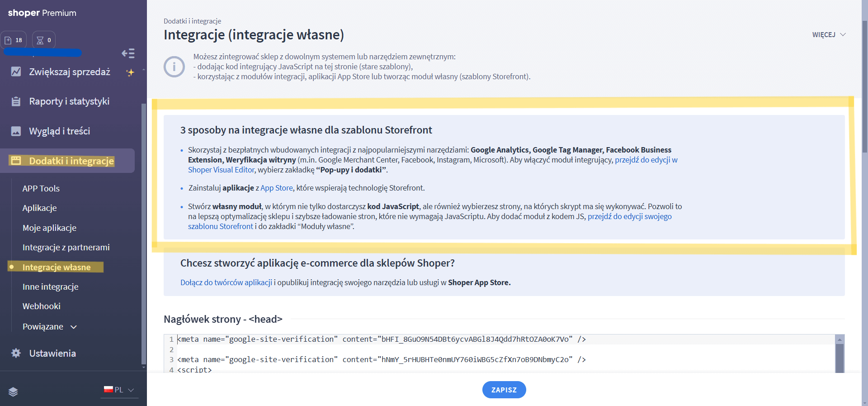Image resolution: width=868 pixels, height=406 pixels.
Task: Open the PL language dropdown
Action: point(119,390)
